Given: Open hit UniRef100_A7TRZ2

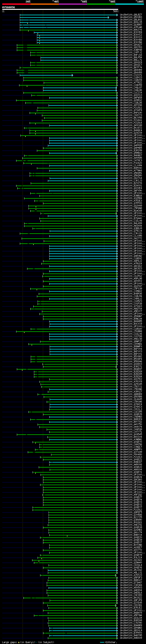Looking at the screenshot, I should (x=131, y=82).
